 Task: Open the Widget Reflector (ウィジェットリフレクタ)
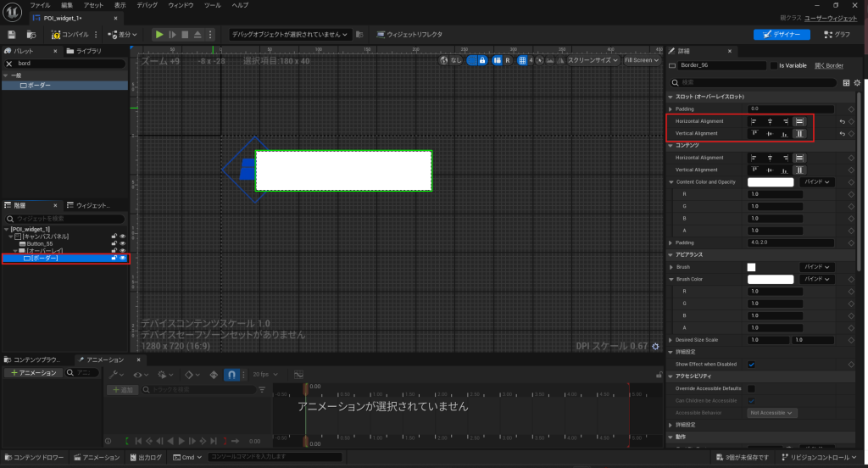409,35
